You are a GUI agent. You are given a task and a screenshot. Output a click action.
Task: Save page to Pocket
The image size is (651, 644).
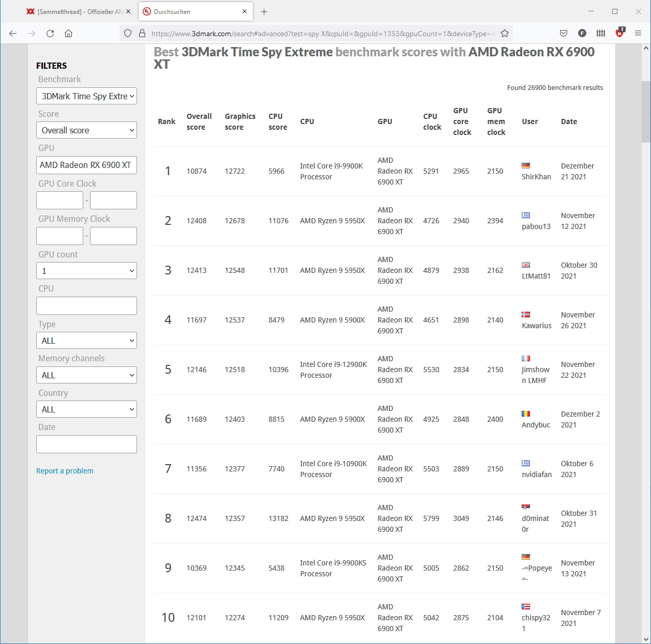tap(564, 34)
